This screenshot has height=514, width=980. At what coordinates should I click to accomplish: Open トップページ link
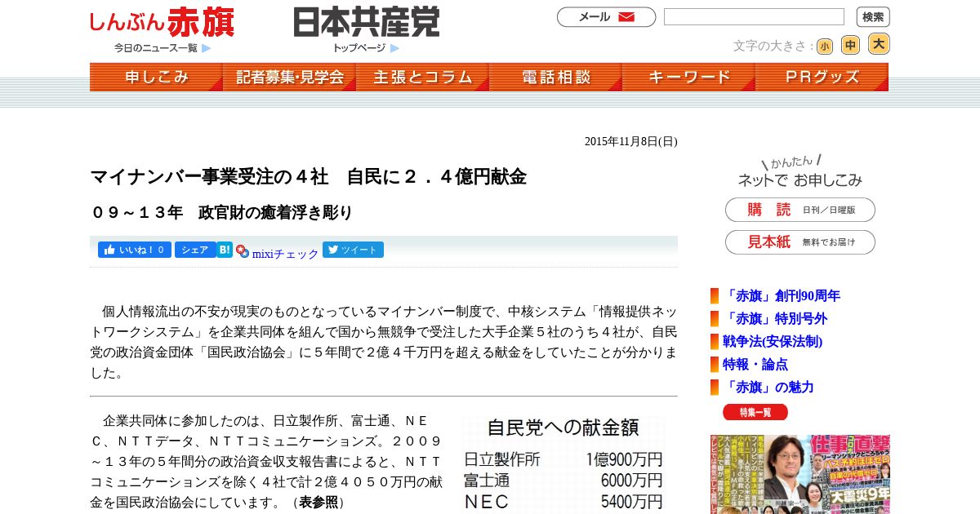pos(359,48)
